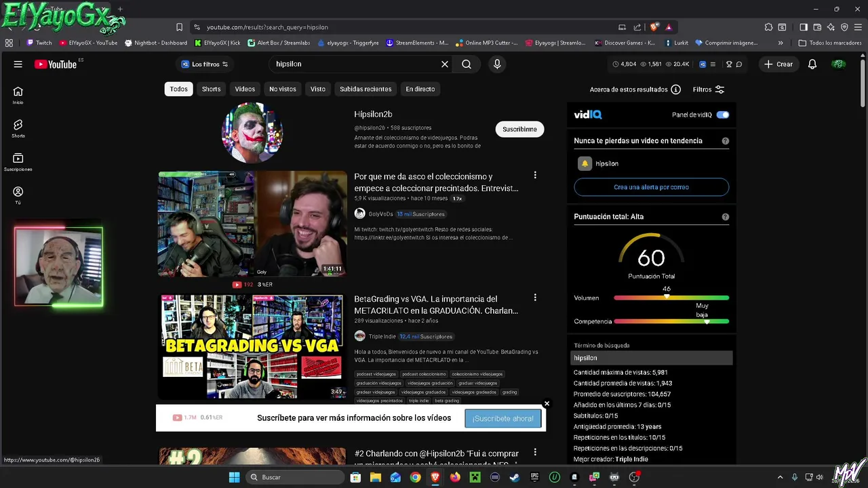The image size is (868, 488).
Task: Select the Vídeos filter chip
Action: 245,89
